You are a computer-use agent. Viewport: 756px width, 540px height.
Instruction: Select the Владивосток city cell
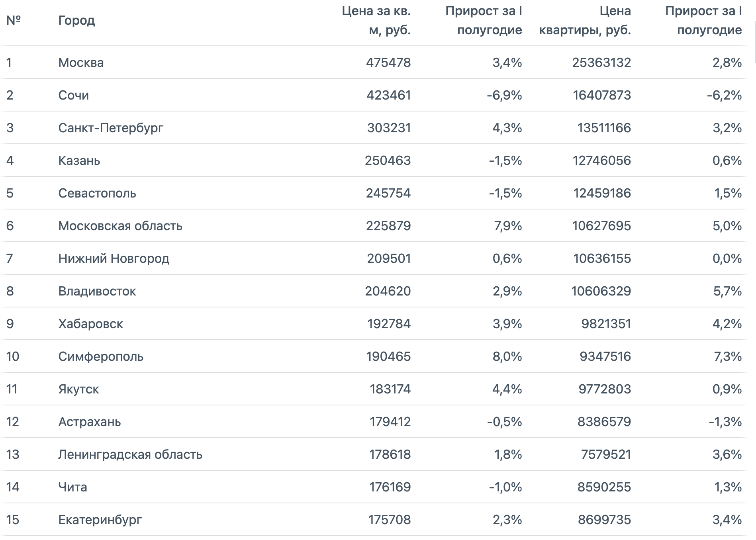coord(97,291)
